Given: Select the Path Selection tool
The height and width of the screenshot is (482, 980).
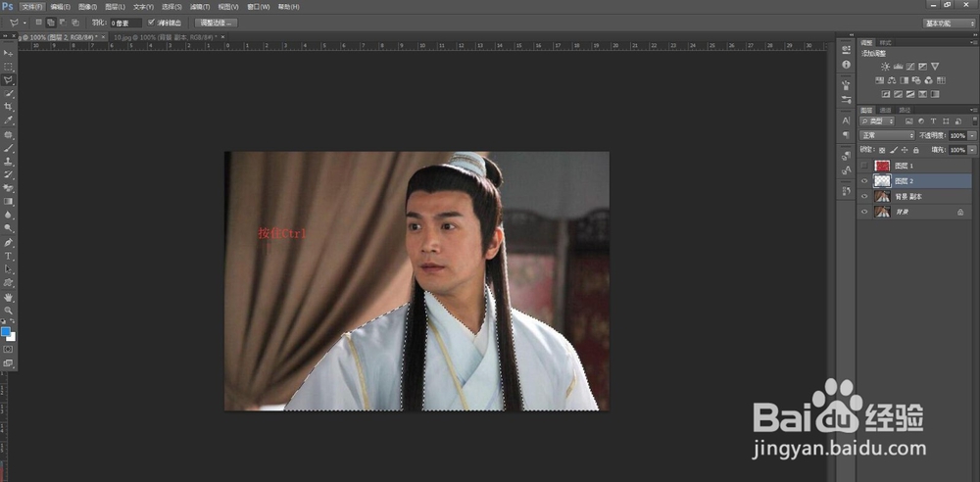Looking at the screenshot, I should coord(8,269).
